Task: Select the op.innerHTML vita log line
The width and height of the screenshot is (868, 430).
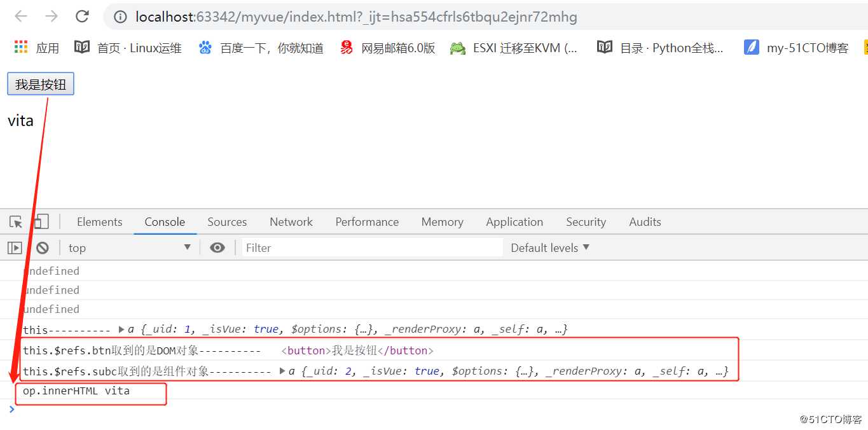Action: (x=76, y=391)
